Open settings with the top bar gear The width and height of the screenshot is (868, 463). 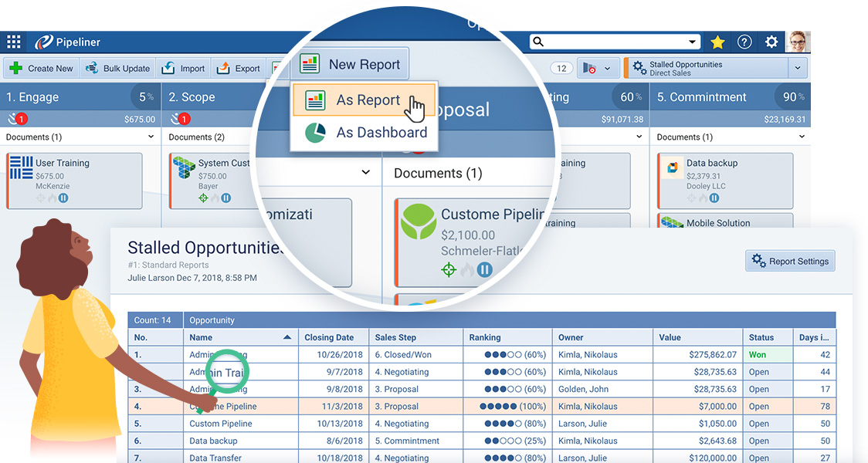pos(771,42)
